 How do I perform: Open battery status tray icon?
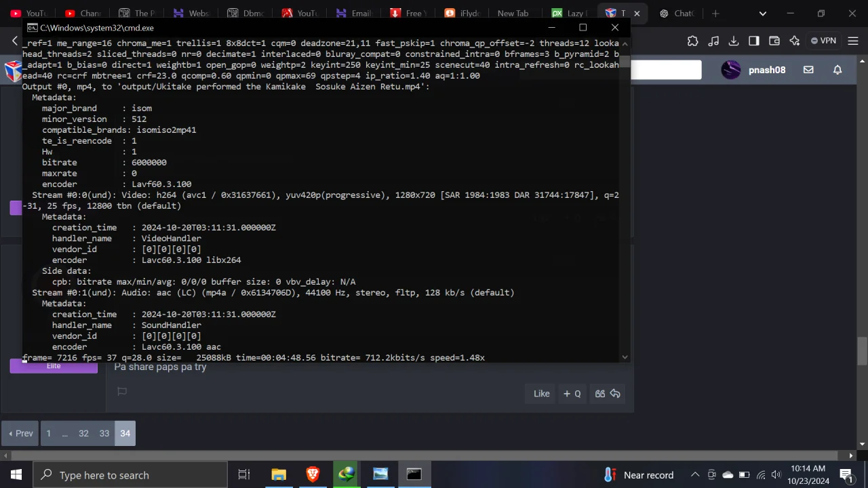pyautogui.click(x=744, y=475)
